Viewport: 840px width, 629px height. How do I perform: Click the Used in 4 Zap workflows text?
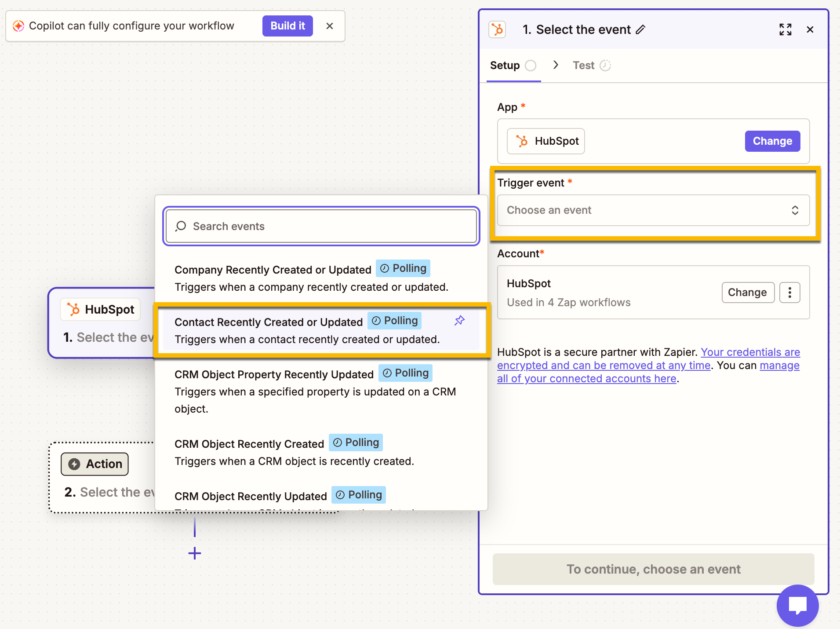pyautogui.click(x=568, y=303)
